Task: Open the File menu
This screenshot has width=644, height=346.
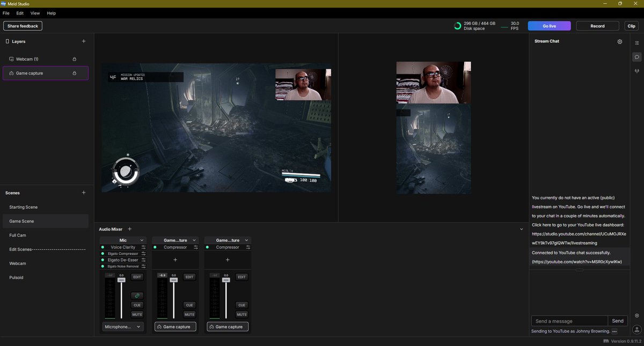Action: (x=6, y=13)
